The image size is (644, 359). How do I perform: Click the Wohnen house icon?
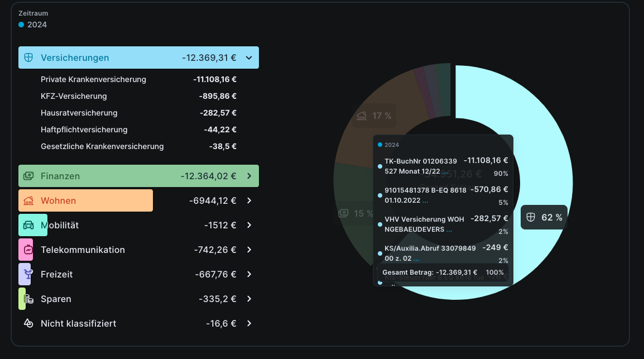click(x=29, y=200)
